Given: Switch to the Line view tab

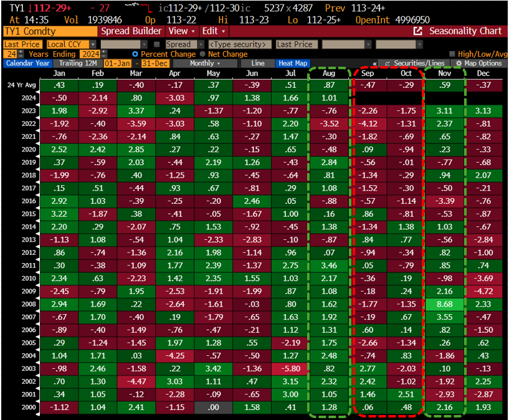Looking at the screenshot, I should [257, 64].
